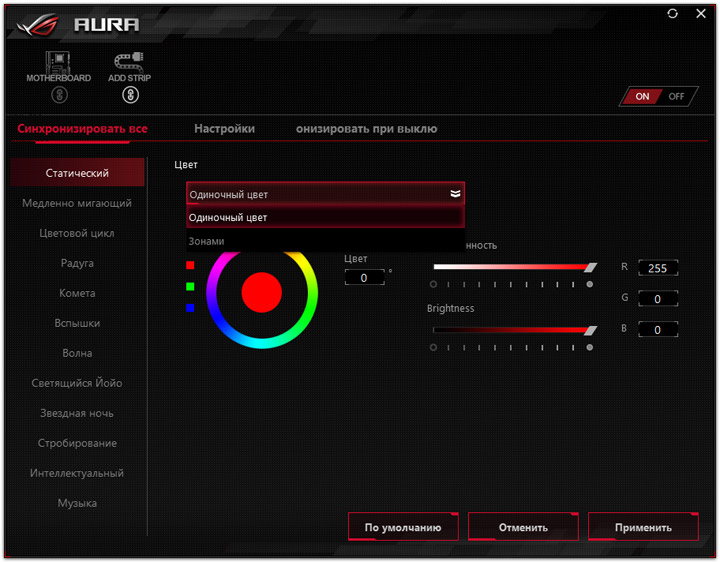Pick the green color swatch
Image resolution: width=720 pixels, height=562 pixels.
[x=190, y=287]
